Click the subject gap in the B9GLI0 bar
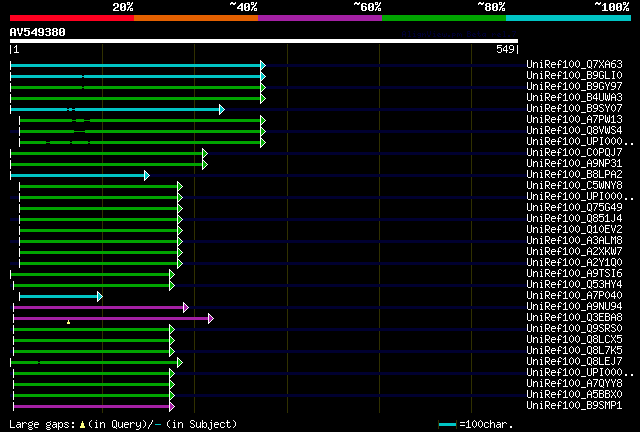The image size is (640, 432). tap(83, 76)
